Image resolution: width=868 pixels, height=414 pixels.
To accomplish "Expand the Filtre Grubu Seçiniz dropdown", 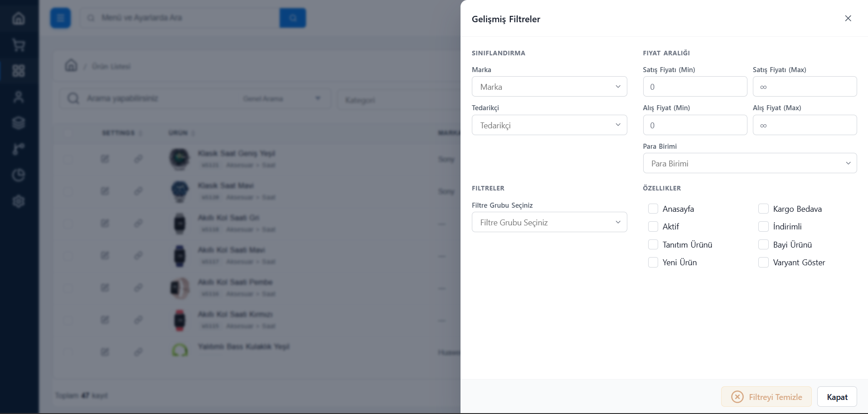I will pos(549,222).
